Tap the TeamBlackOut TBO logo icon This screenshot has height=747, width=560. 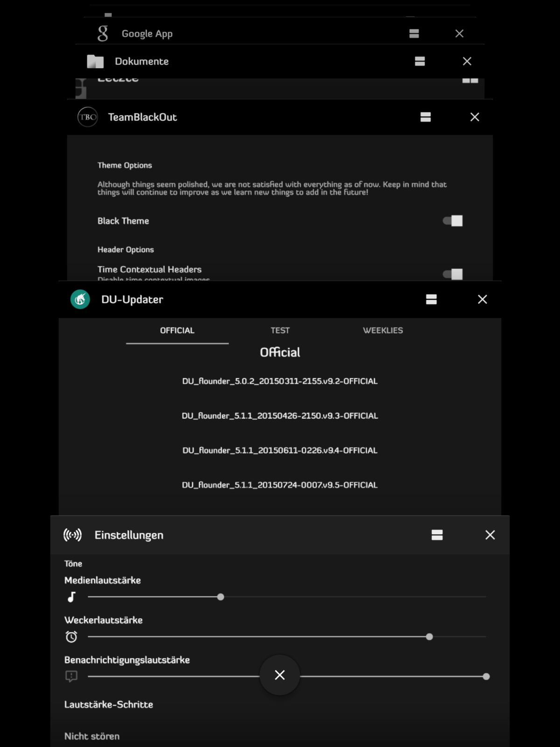point(87,117)
